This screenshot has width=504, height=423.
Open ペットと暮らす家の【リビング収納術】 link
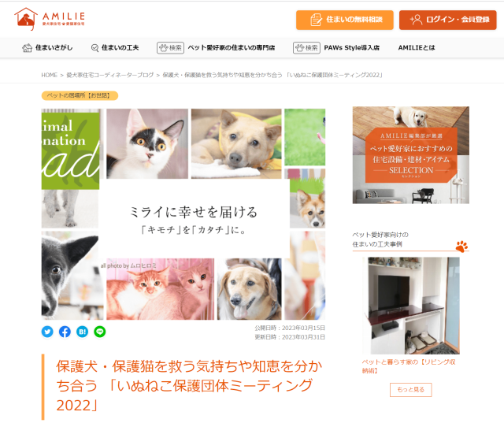(x=409, y=366)
